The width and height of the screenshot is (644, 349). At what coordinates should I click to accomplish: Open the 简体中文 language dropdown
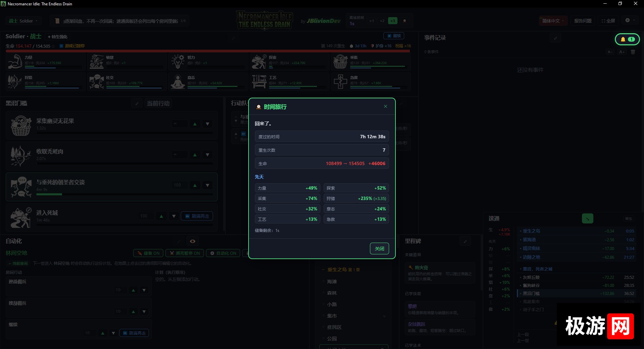pos(553,21)
